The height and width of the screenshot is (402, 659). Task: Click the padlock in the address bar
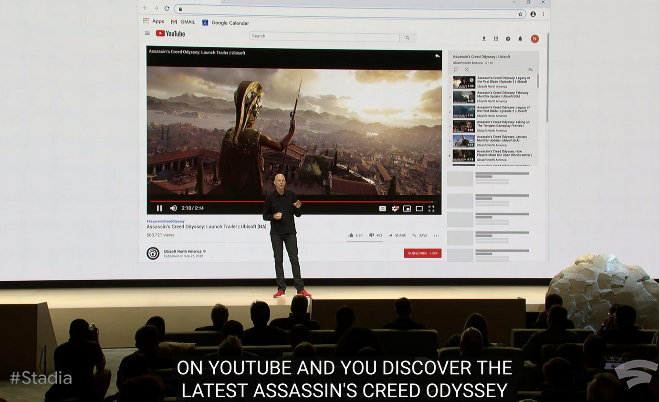(180, 9)
